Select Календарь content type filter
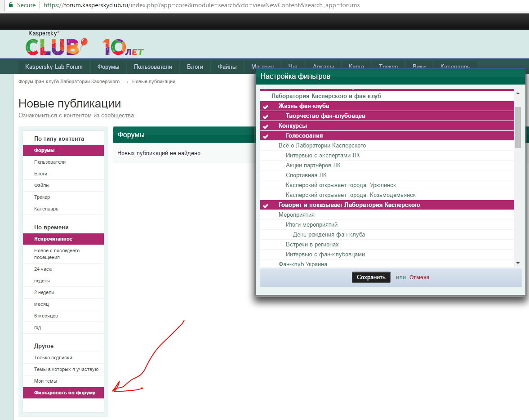Viewport: 529px width, 420px height. 63,209
